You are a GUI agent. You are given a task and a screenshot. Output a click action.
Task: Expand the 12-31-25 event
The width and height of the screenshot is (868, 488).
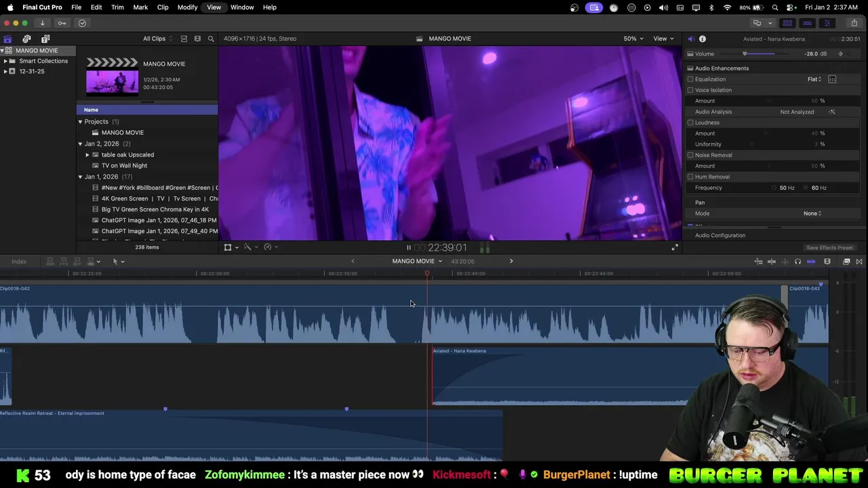coord(5,71)
